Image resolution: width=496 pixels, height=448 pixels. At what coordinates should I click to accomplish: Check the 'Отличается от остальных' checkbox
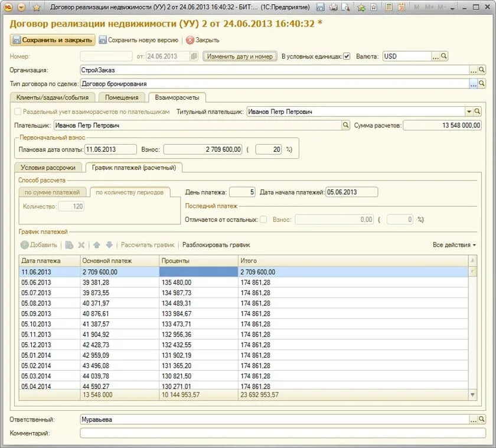pyautogui.click(x=263, y=220)
